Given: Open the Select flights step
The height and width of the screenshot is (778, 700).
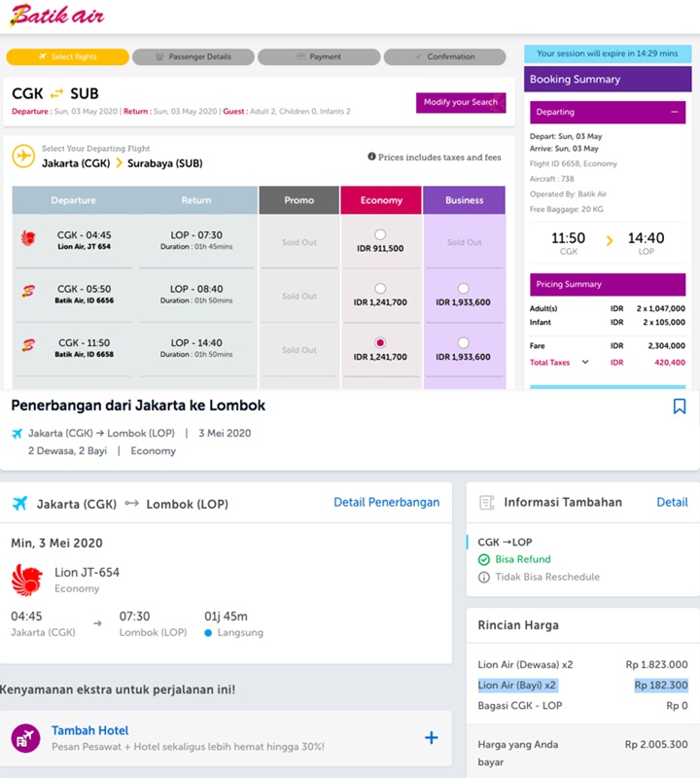Looking at the screenshot, I should pos(67,56).
